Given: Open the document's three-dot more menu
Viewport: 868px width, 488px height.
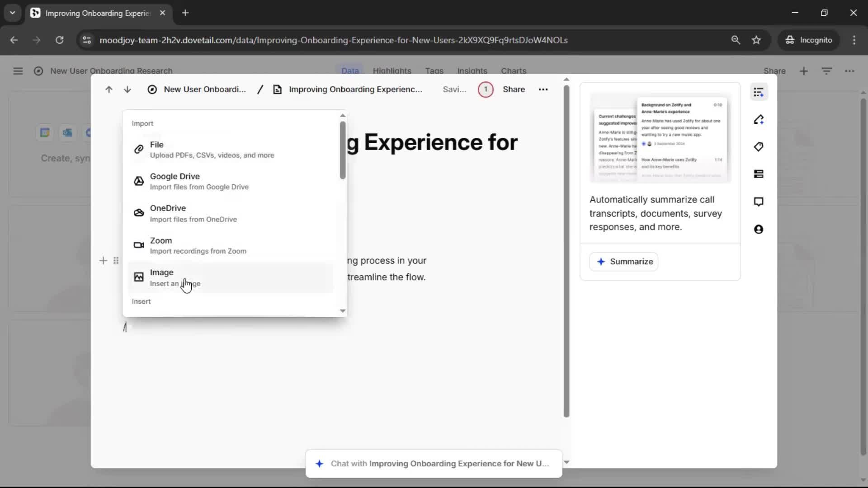Looking at the screenshot, I should [543, 89].
